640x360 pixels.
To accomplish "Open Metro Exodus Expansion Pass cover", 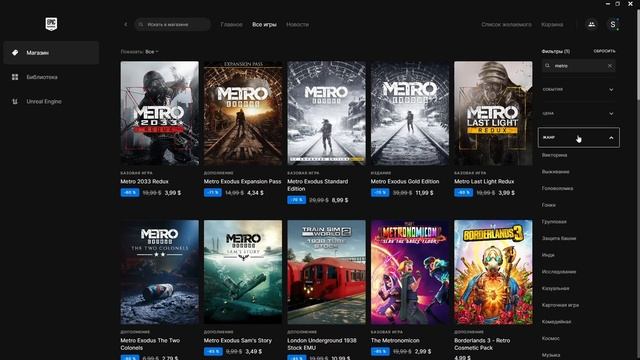I will [x=243, y=113].
